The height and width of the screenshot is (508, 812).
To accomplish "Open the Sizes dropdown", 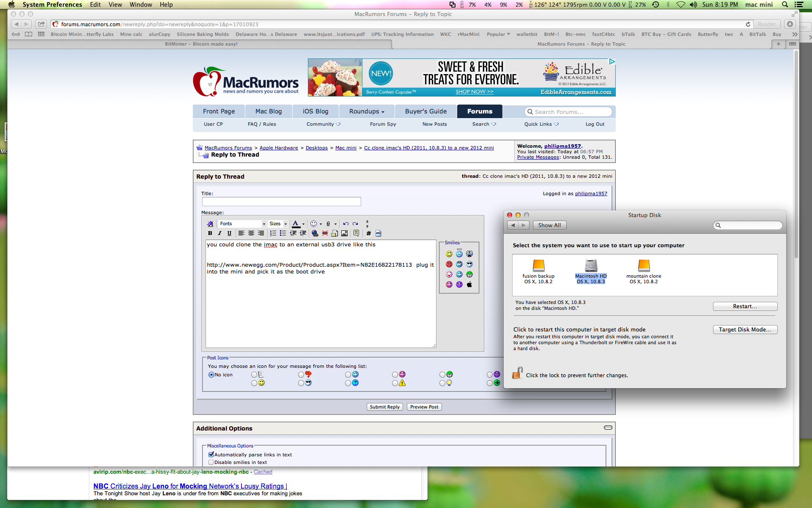I will pyautogui.click(x=278, y=224).
